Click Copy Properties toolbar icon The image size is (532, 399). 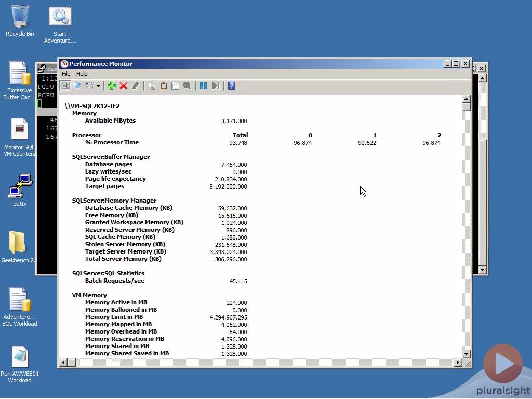152,86
